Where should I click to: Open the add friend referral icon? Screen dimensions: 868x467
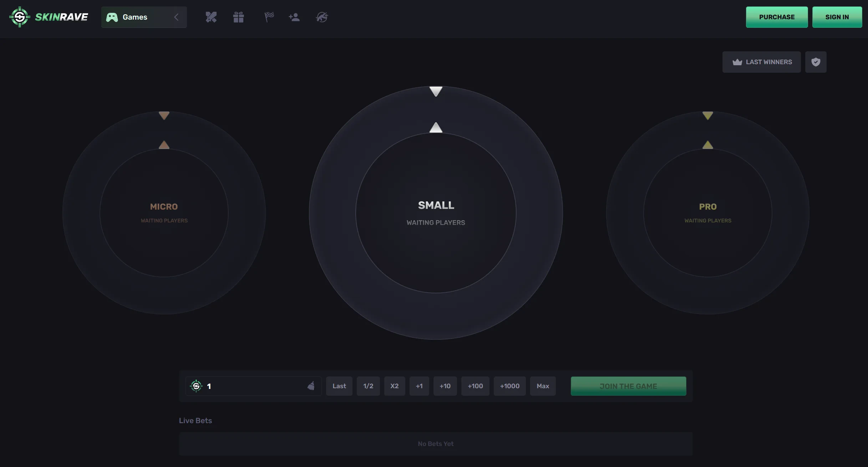pyautogui.click(x=294, y=17)
